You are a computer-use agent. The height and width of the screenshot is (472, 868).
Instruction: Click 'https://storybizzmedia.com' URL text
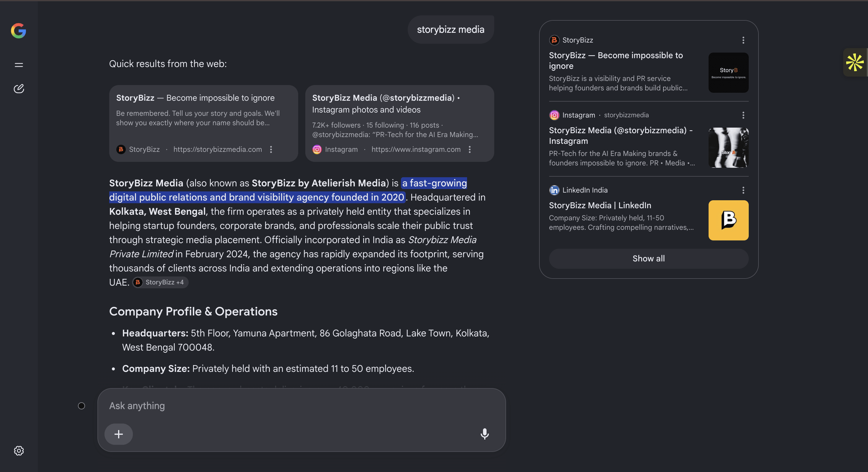point(217,149)
